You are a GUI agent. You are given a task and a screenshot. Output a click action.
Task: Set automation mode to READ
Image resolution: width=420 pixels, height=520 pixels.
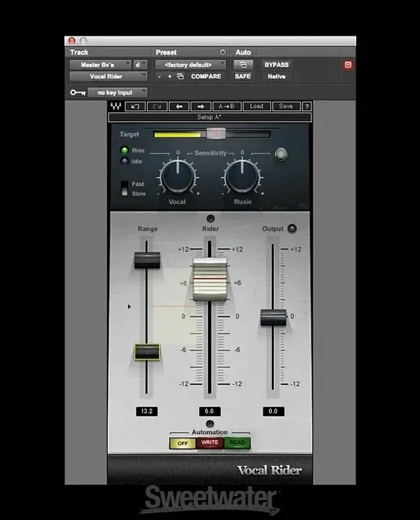coord(237,442)
